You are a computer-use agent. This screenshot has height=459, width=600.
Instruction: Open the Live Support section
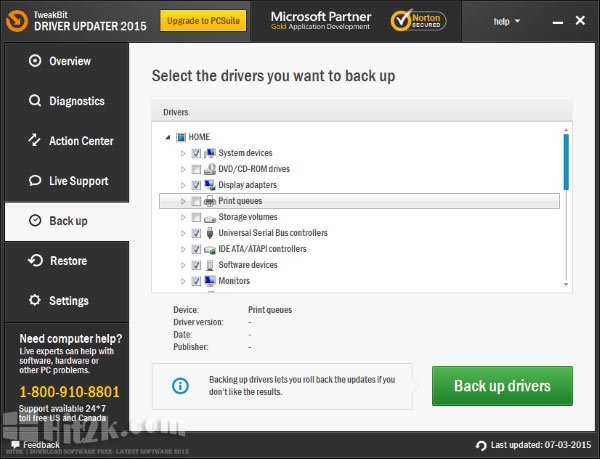tap(67, 181)
